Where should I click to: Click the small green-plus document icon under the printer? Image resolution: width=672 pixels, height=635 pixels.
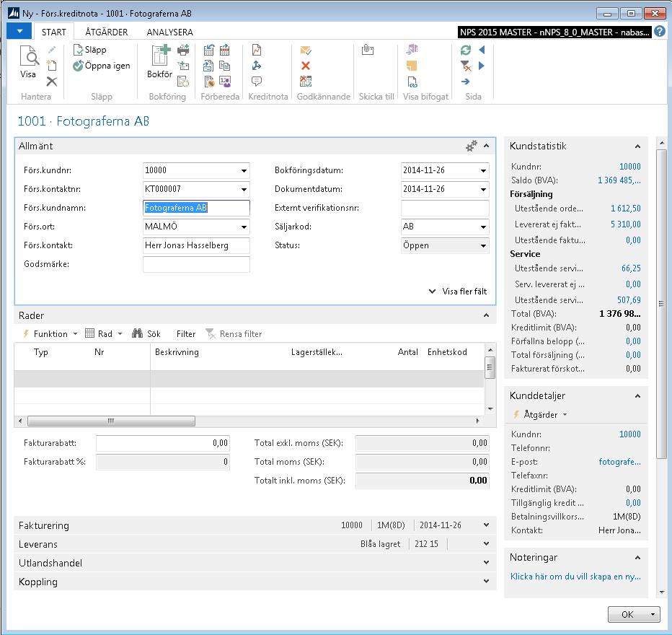pyautogui.click(x=183, y=66)
